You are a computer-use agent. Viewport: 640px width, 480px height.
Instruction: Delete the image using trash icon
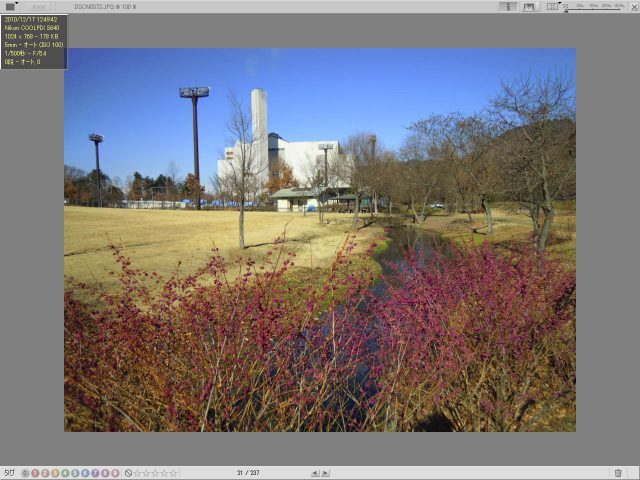pos(617,473)
